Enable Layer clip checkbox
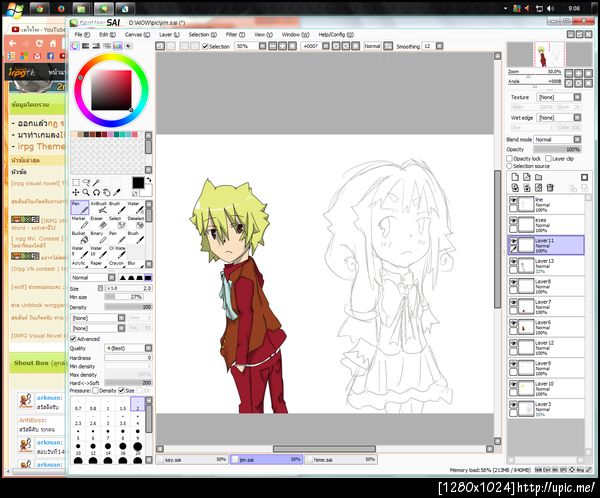The height and width of the screenshot is (498, 600). [x=548, y=158]
